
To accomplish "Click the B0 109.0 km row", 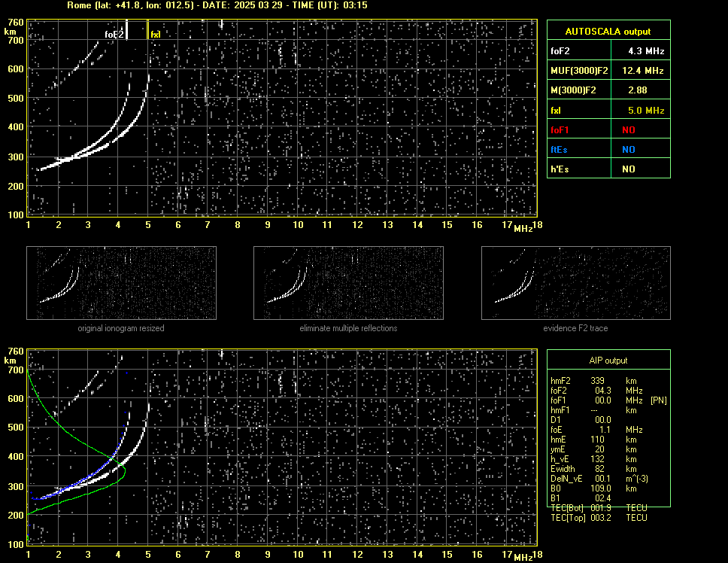I will (594, 488).
